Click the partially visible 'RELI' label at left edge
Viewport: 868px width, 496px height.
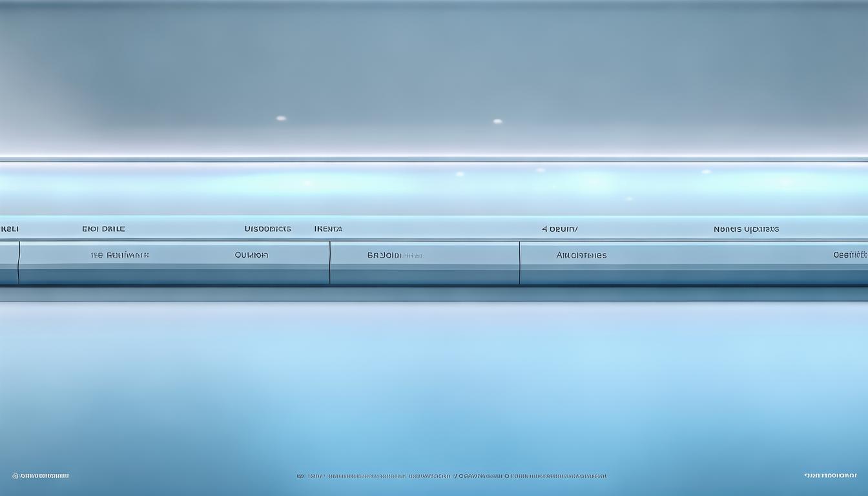[x=9, y=229]
